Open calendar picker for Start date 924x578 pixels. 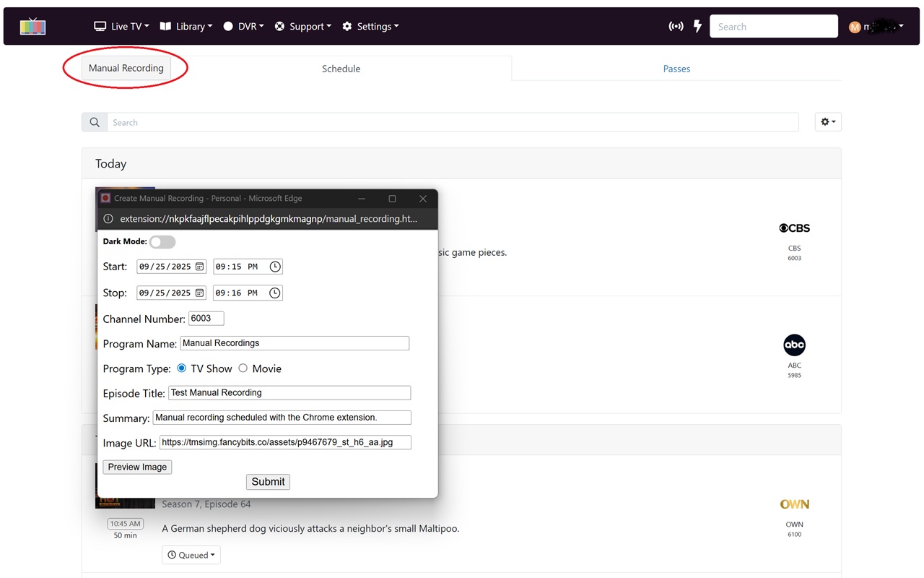click(x=200, y=267)
